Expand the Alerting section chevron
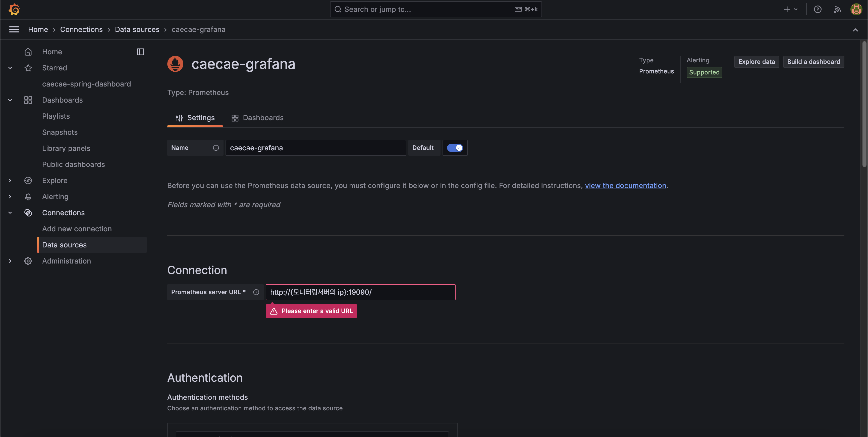Viewport: 868px width, 437px height. (x=10, y=196)
